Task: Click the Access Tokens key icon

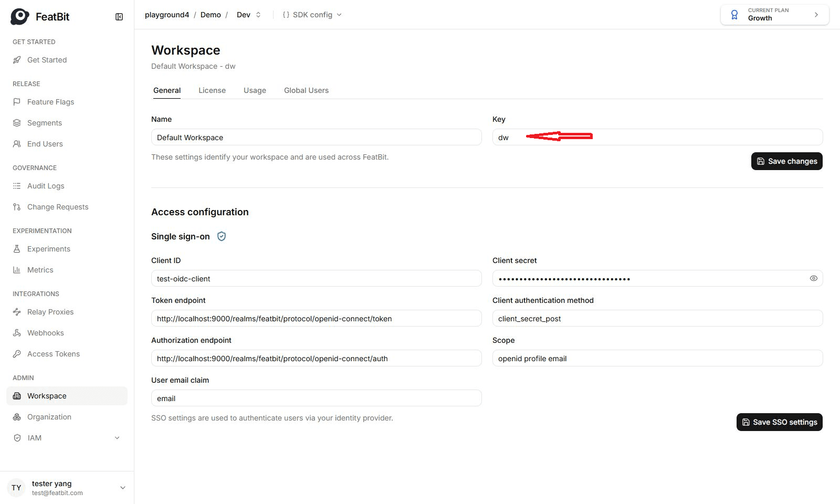Action: 17,354
